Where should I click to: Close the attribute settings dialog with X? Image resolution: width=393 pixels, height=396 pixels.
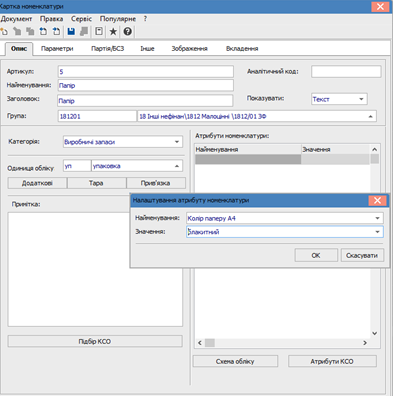[377, 200]
